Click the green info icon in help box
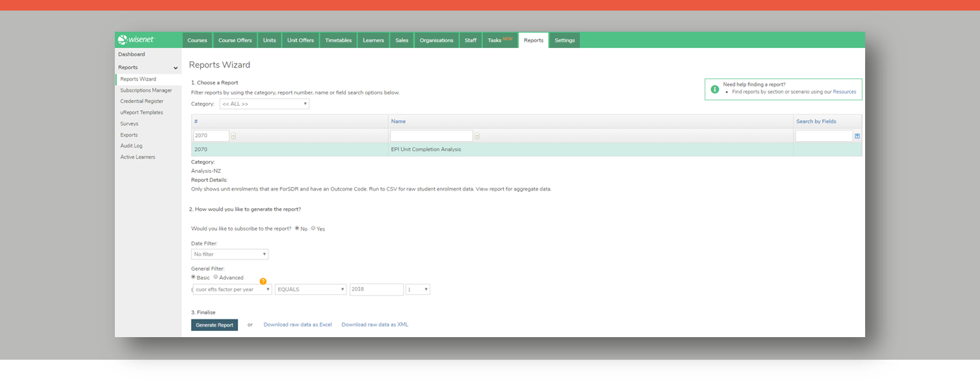The image size is (980, 383). pyautogui.click(x=715, y=89)
